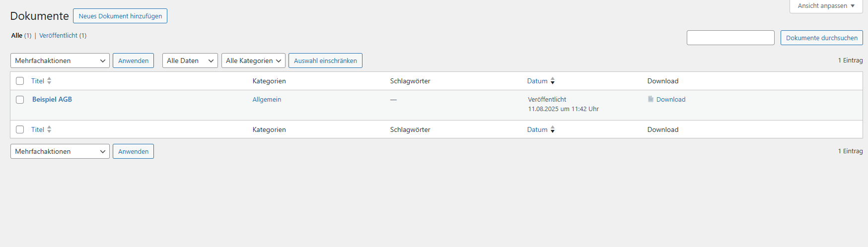Click sort arrows next to top Datum header

553,81
